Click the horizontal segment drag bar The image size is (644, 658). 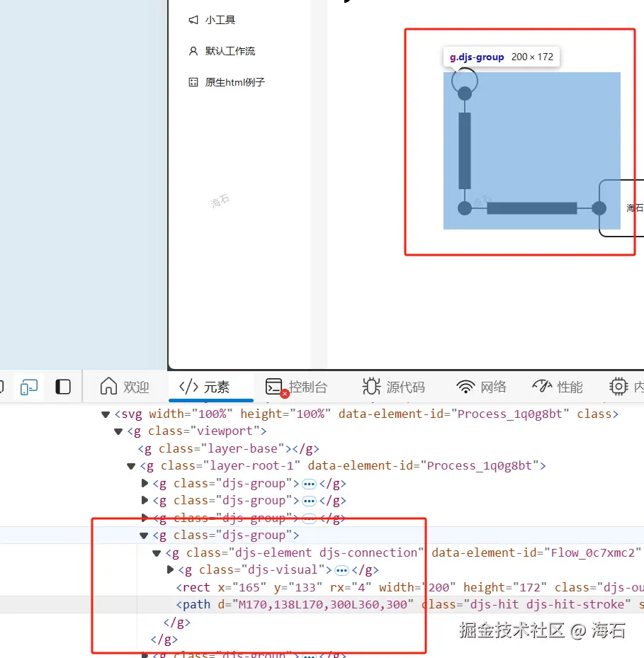pyautogui.click(x=532, y=208)
